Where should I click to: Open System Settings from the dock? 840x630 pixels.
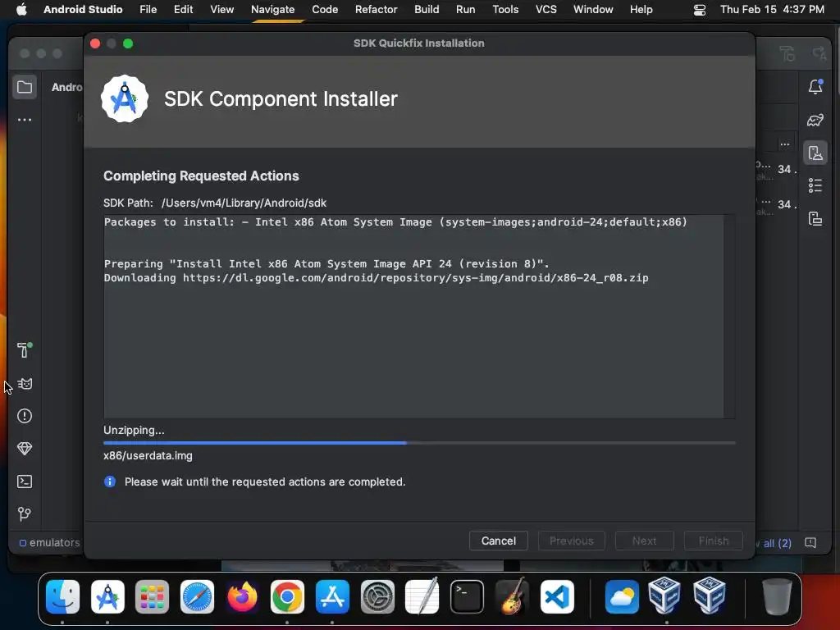[377, 597]
